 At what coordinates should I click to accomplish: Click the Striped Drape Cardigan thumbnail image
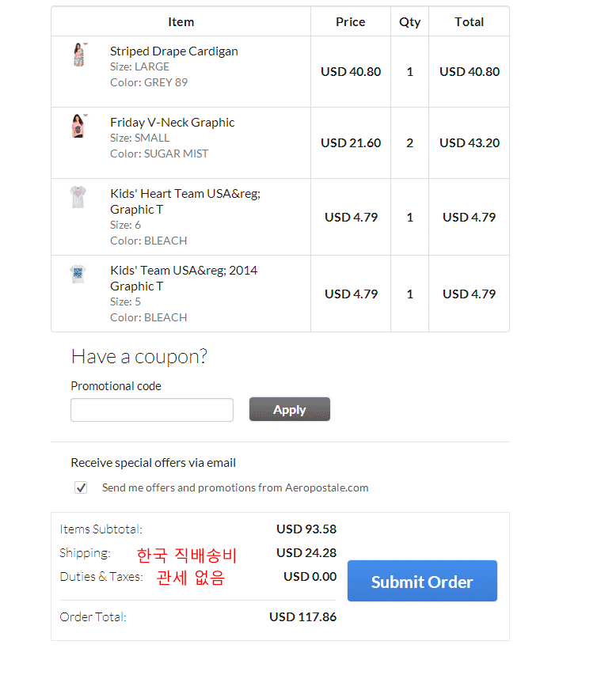[x=78, y=55]
